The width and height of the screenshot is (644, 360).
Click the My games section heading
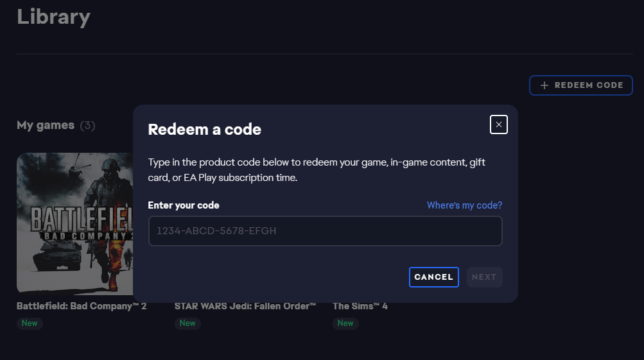46,125
